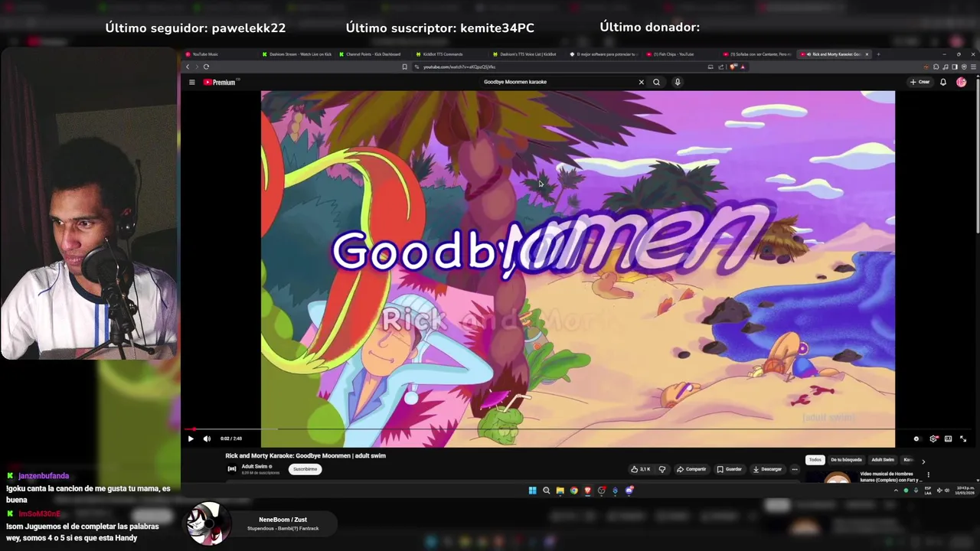Clear the YouTube search query
The width and height of the screenshot is (980, 551).
642,82
